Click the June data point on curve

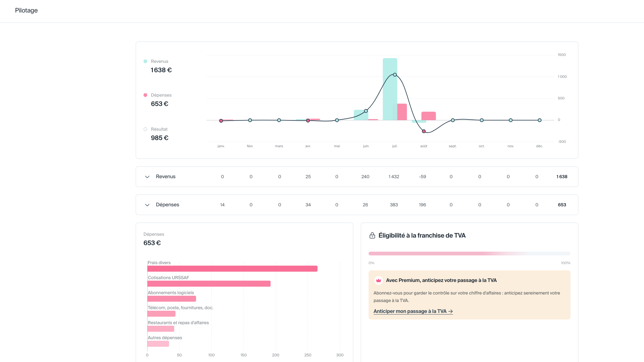(x=366, y=111)
